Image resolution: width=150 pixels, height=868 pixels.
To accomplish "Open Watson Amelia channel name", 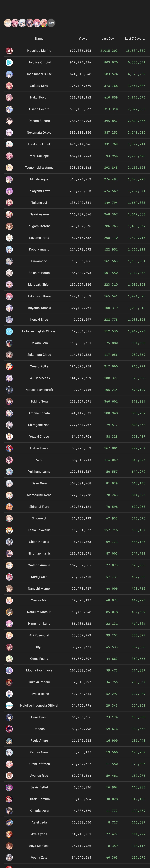I will (39, 565).
